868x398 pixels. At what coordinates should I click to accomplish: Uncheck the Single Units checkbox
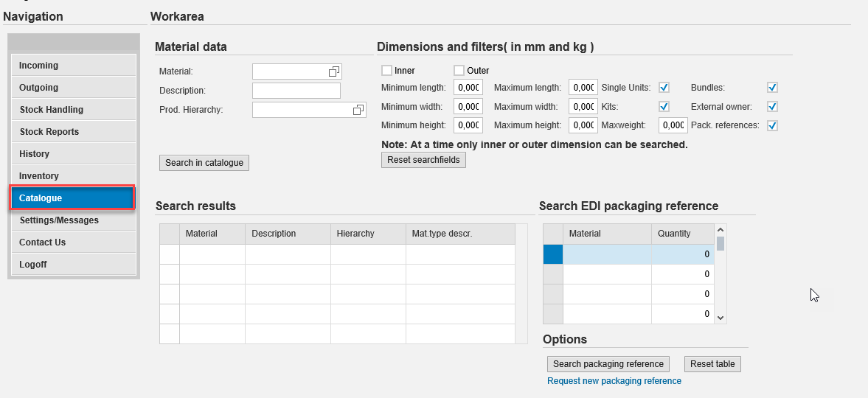pos(664,88)
